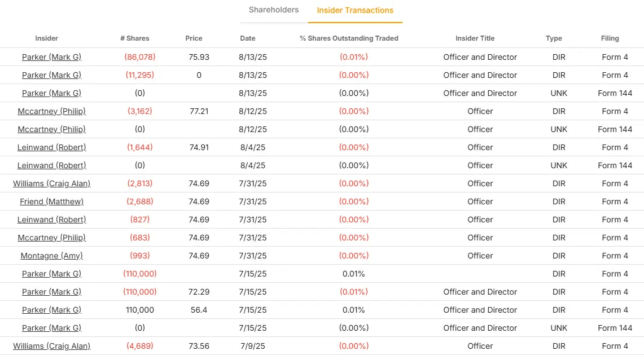Open Montagne (Amy) insider link

point(51,256)
